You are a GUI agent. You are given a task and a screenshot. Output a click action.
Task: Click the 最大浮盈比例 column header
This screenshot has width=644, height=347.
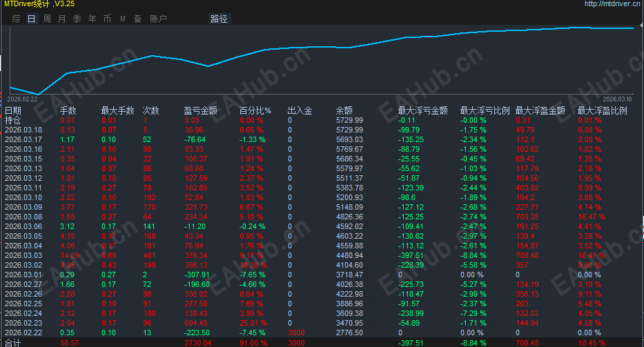pyautogui.click(x=602, y=110)
